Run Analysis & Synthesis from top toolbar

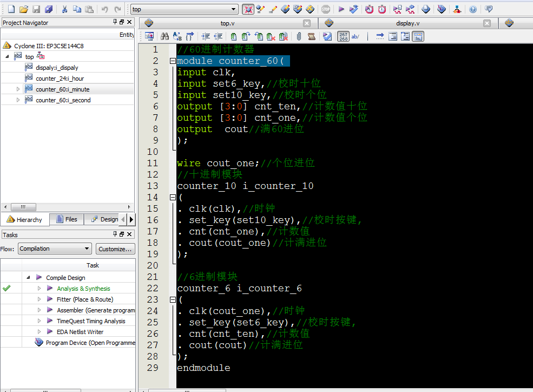(x=353, y=9)
